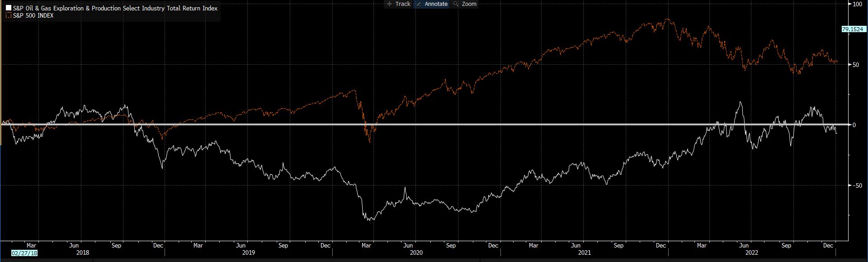Screen dimensions: 868x262
Task: Toggle white swatch of Oil & Gas series
Action: [9, 8]
